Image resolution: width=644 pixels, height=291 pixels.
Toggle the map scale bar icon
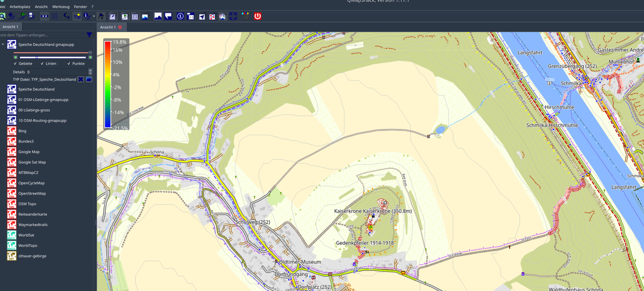tap(44, 16)
